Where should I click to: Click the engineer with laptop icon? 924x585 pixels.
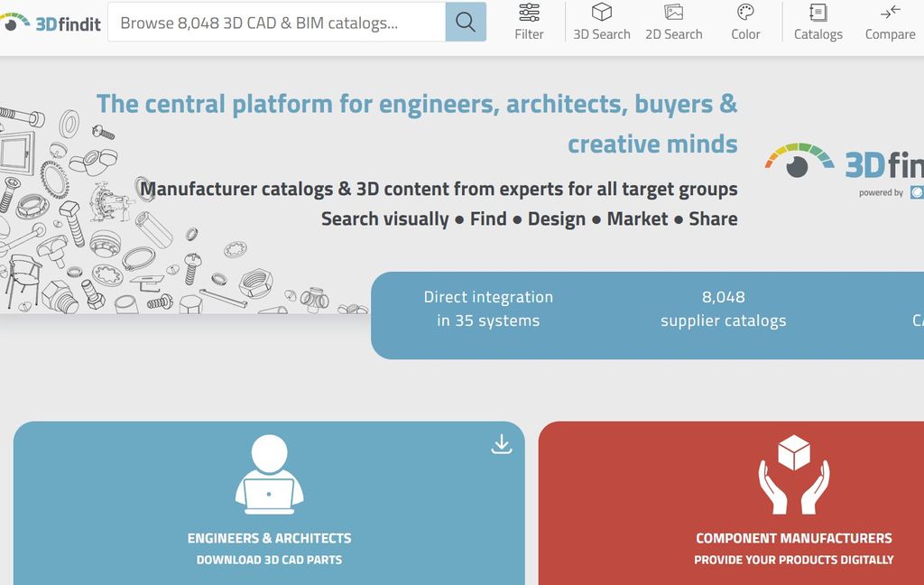point(269,474)
